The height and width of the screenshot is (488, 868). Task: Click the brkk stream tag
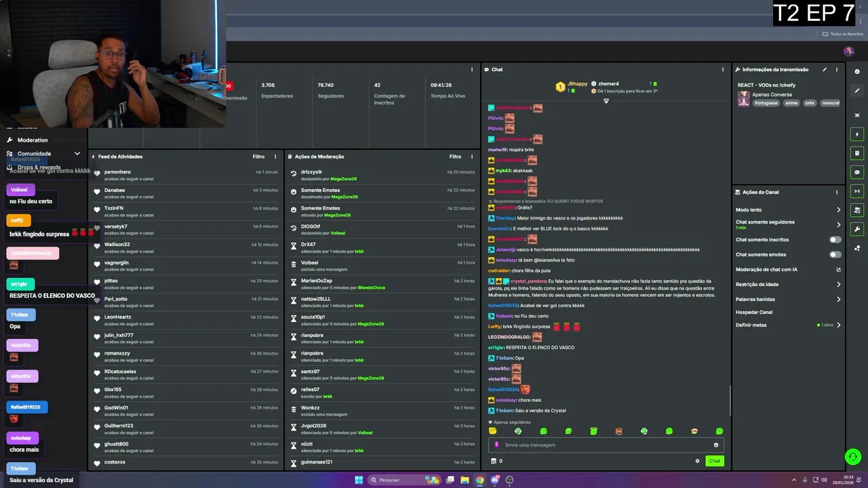pos(810,103)
